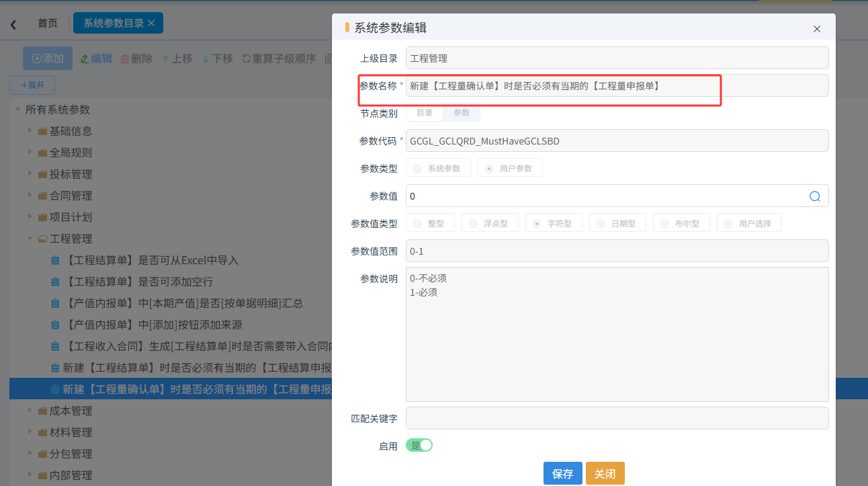Click the document icon of 【工程结算单】是否可添加空行
The height and width of the screenshot is (486, 868).
coord(55,282)
